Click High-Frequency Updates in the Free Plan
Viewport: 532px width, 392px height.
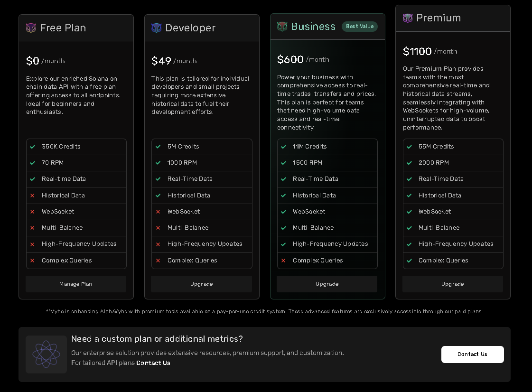(x=79, y=244)
